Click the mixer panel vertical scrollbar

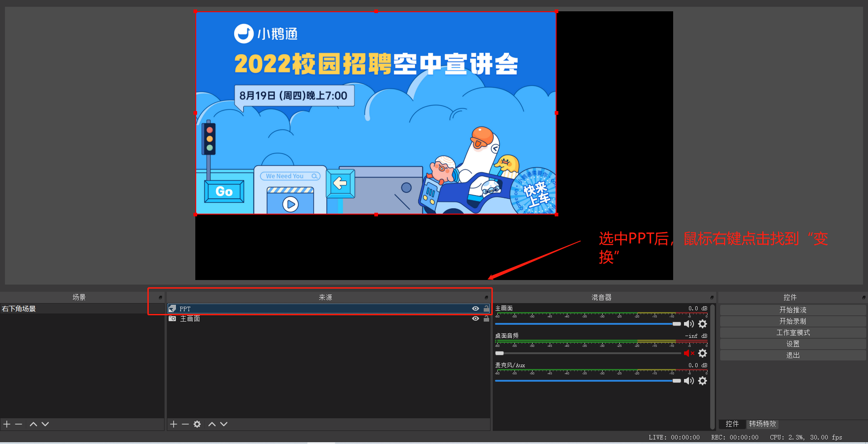[713, 366]
